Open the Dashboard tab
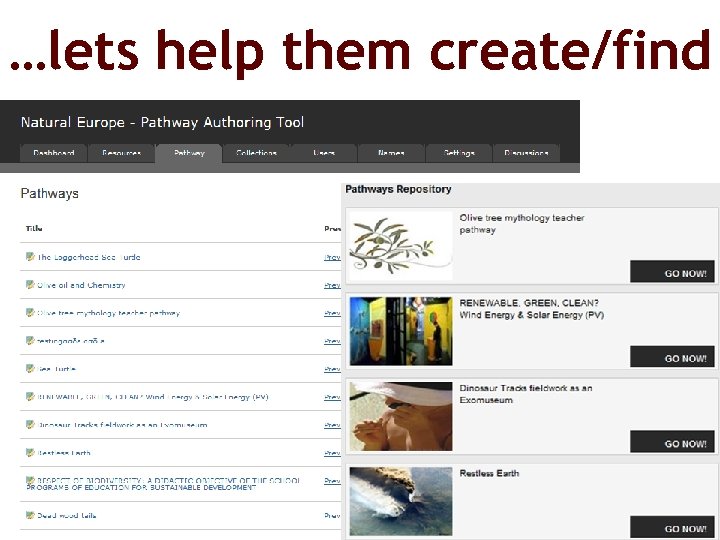The height and width of the screenshot is (540, 720). point(53,153)
